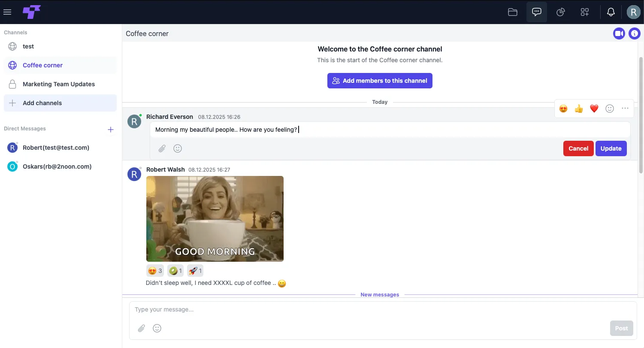
Task: React with red heart emoji
Action: coord(594,109)
